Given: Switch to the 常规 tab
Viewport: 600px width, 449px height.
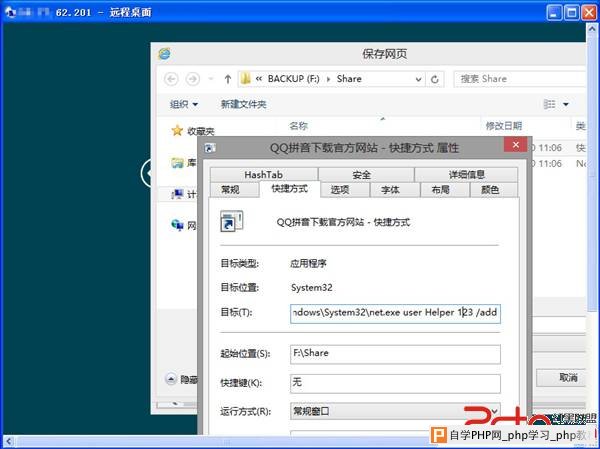Looking at the screenshot, I should tap(230, 190).
